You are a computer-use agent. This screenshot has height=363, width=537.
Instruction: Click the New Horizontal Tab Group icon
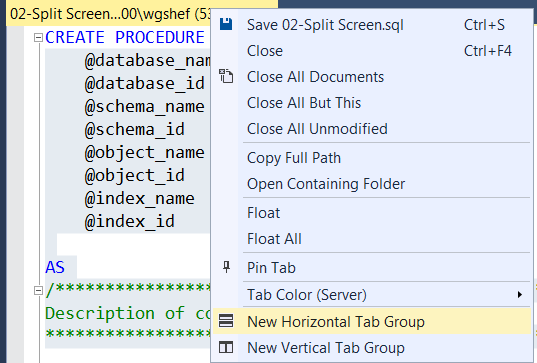[x=226, y=321]
